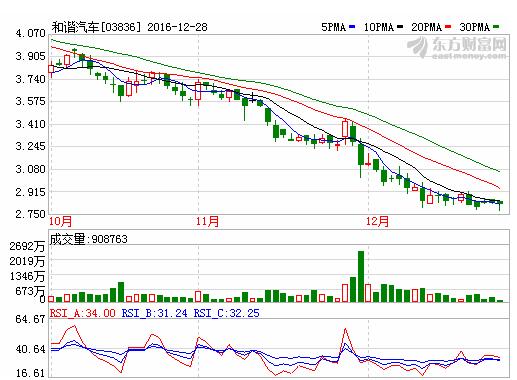Click the stock title 和谐汽车[03836]
The width and height of the screenshot is (517, 380).
click(x=97, y=27)
